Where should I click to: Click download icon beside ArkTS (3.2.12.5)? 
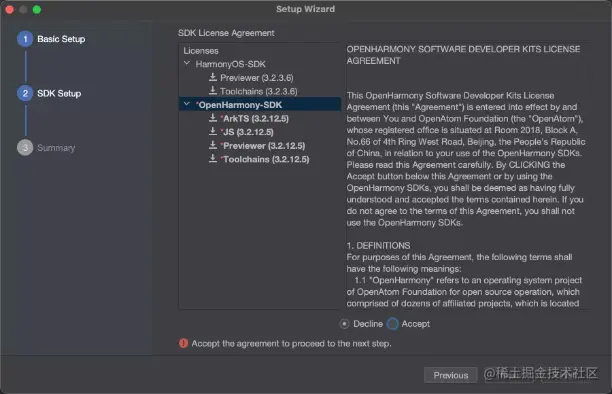[x=213, y=118]
